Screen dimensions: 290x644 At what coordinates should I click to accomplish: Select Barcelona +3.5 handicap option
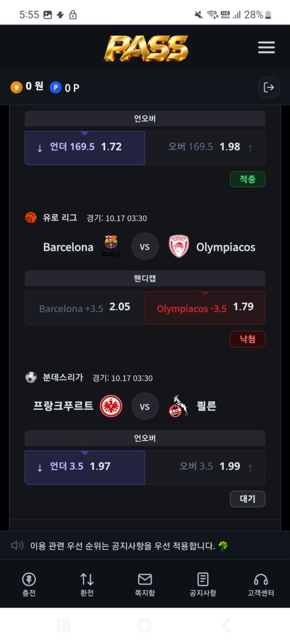click(85, 308)
